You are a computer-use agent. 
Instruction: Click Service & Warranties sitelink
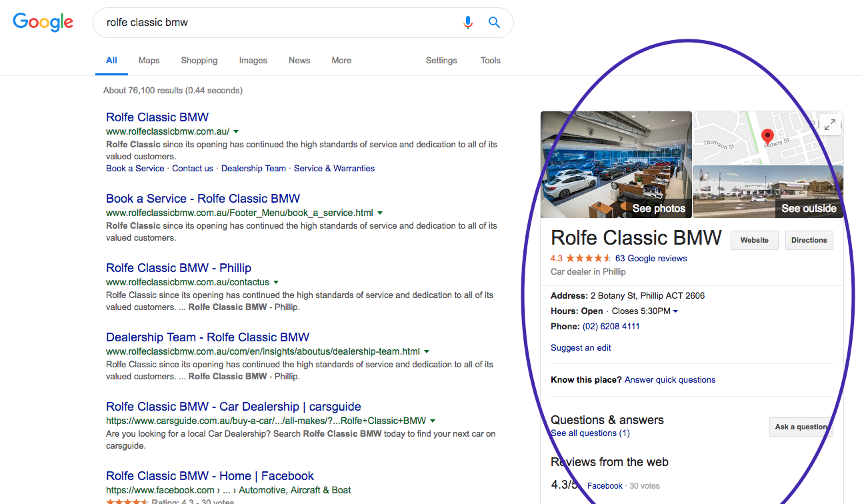[x=334, y=168]
